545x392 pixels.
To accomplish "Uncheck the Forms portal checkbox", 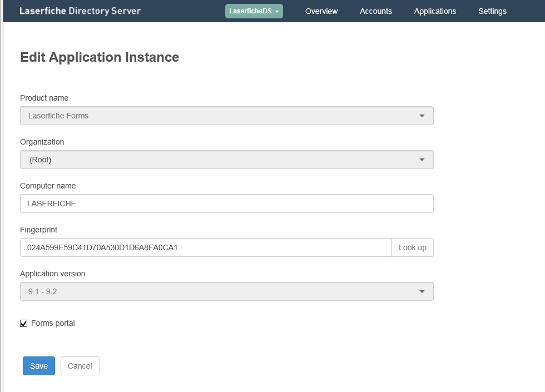I will (23, 324).
